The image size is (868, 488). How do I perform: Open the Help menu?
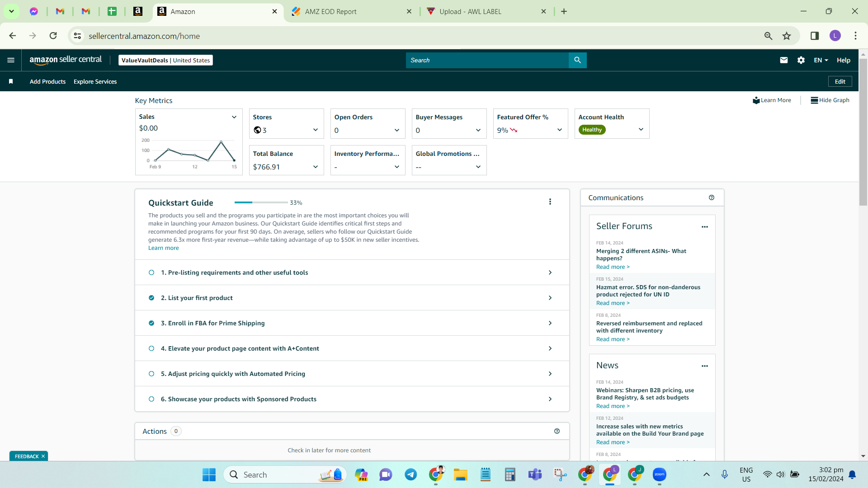point(844,60)
